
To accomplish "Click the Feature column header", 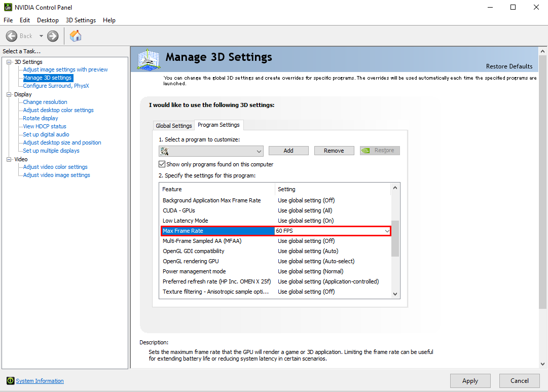I will coord(217,189).
